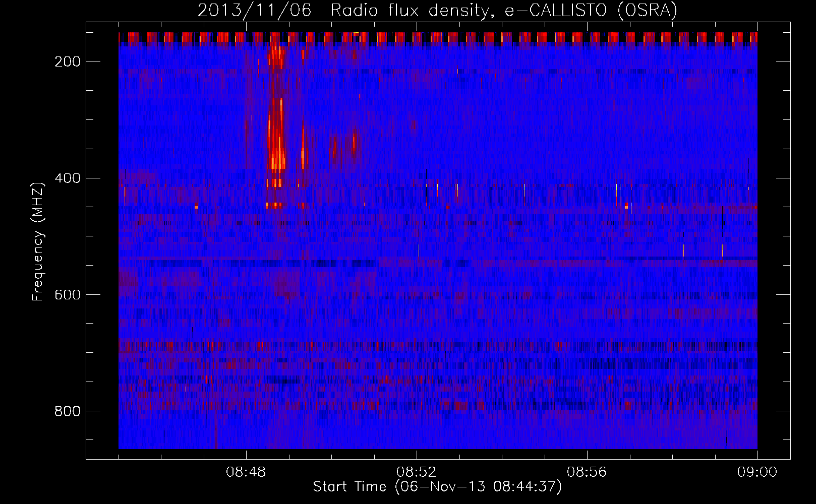Click the 600 frequency tick label
Image resolution: width=816 pixels, height=504 pixels.
point(68,295)
